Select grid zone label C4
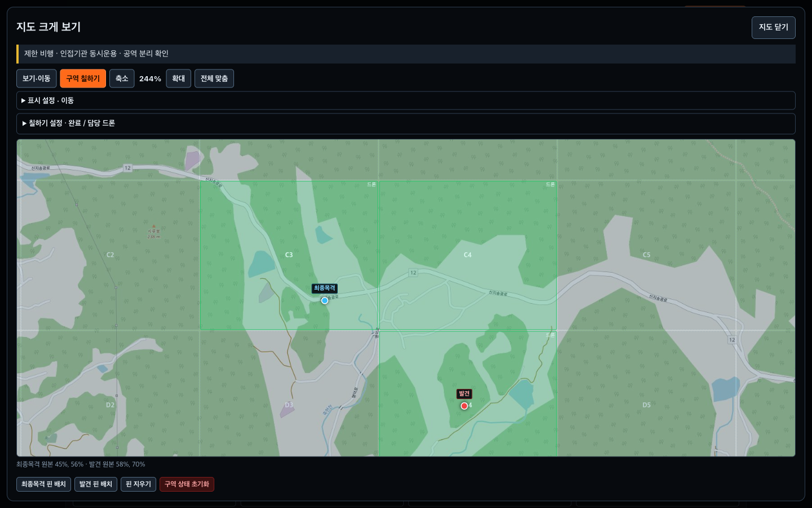 coord(467,255)
